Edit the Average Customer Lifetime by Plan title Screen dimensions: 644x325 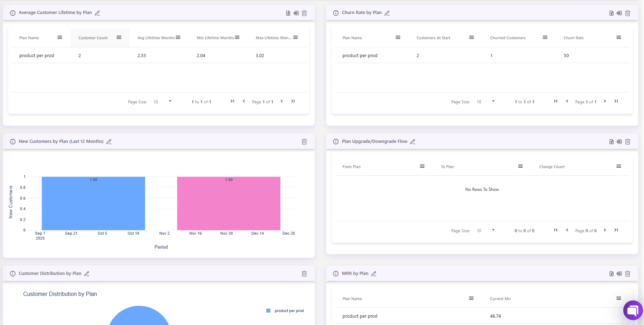97,13
